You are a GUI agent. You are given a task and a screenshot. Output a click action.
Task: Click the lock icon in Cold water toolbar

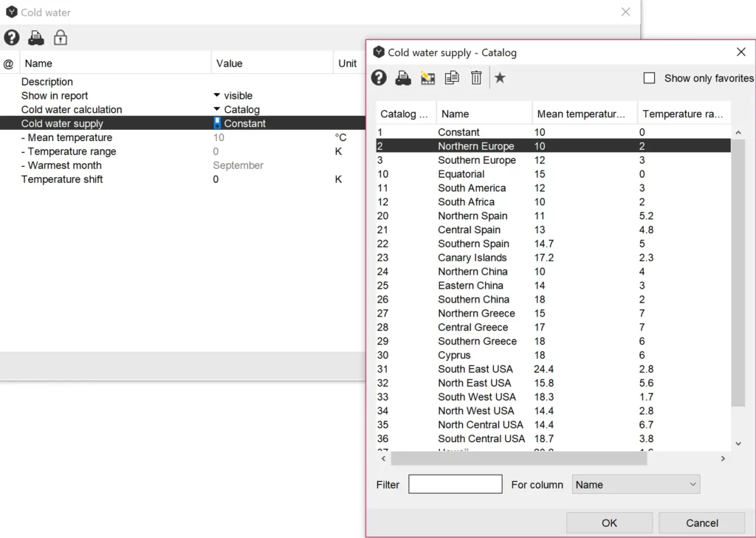61,37
